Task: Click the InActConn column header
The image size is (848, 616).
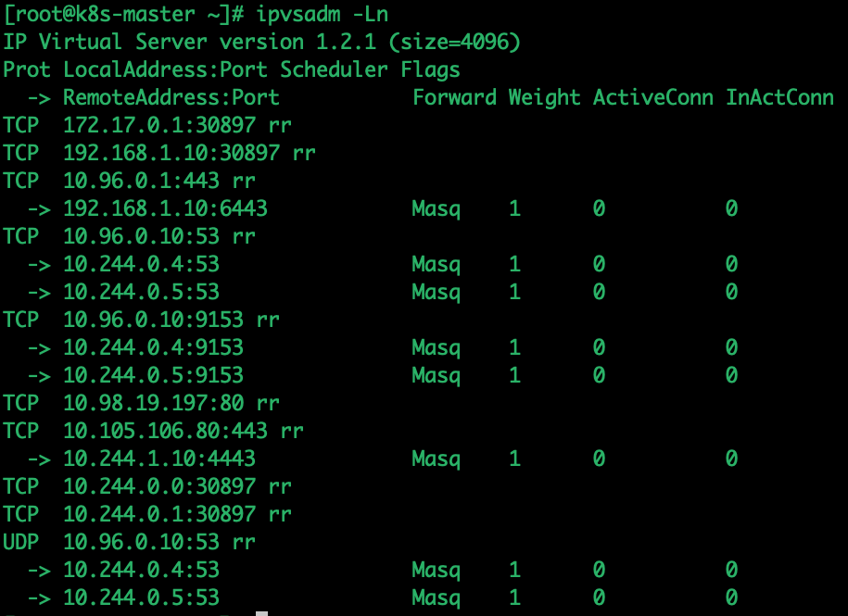Action: (x=779, y=98)
